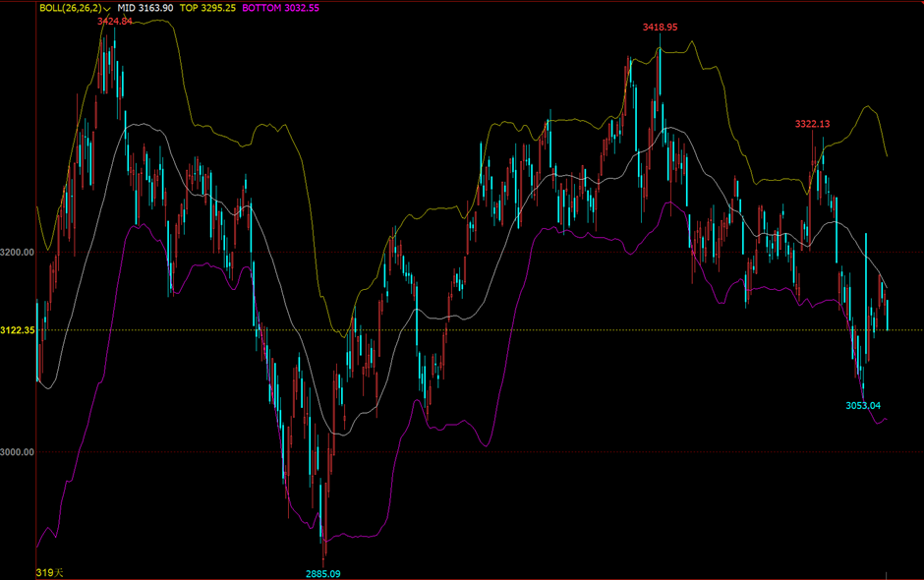Screen dimensions: 924x580
Task: Click the 3424.84 high price marker
Action: [114, 22]
